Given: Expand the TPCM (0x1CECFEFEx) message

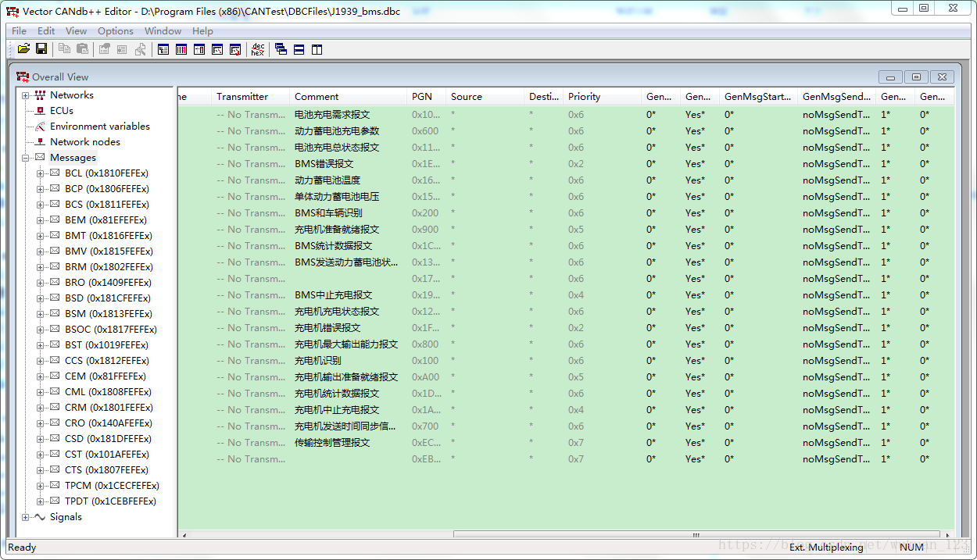Looking at the screenshot, I should 41,486.
